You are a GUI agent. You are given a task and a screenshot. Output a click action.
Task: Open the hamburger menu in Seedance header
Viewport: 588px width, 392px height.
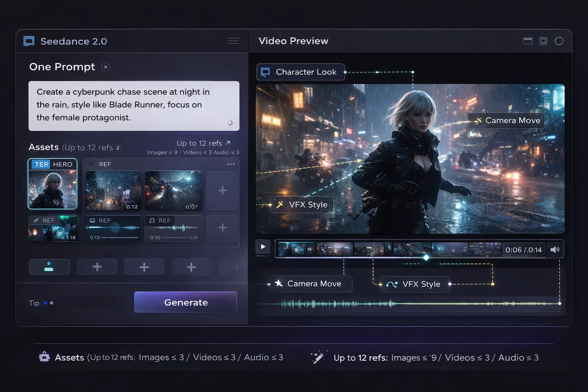click(x=233, y=41)
